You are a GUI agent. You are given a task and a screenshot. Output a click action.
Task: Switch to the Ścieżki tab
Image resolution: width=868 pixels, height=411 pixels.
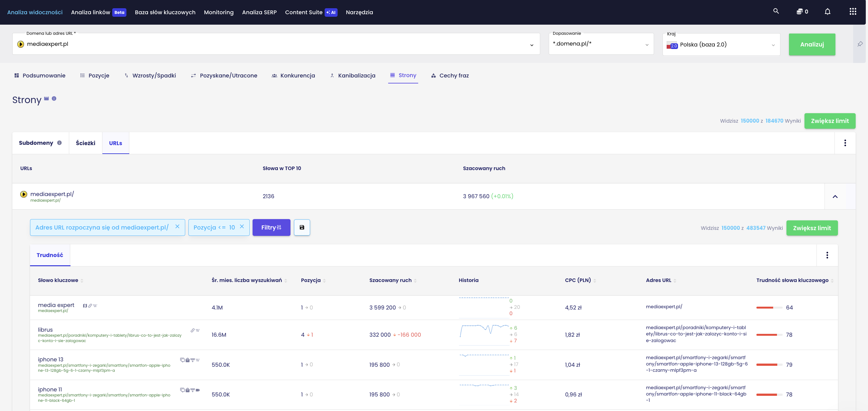(x=85, y=143)
